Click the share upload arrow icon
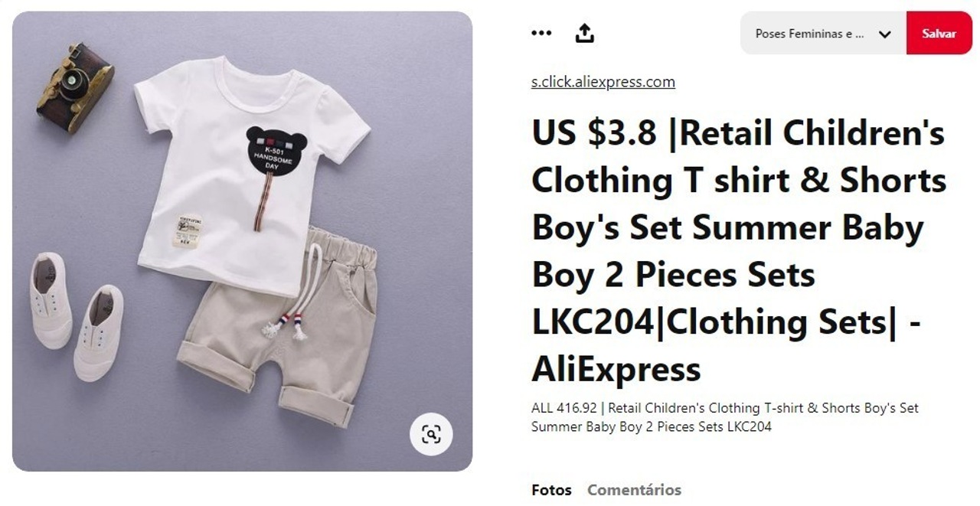Screen dimensions: 980x506 (x=584, y=33)
